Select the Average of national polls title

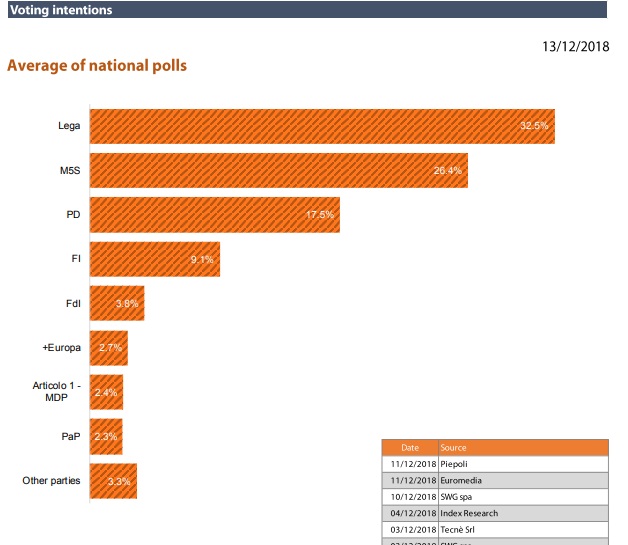coord(97,66)
